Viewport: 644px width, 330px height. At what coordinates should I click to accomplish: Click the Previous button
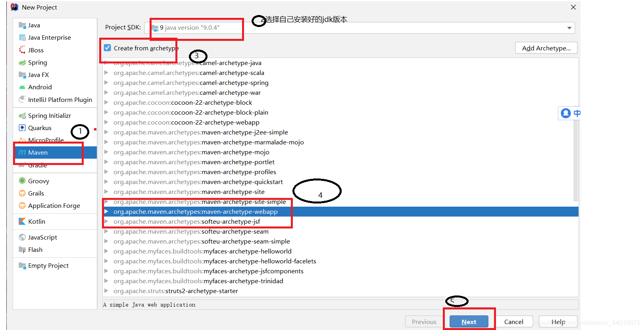tap(424, 322)
